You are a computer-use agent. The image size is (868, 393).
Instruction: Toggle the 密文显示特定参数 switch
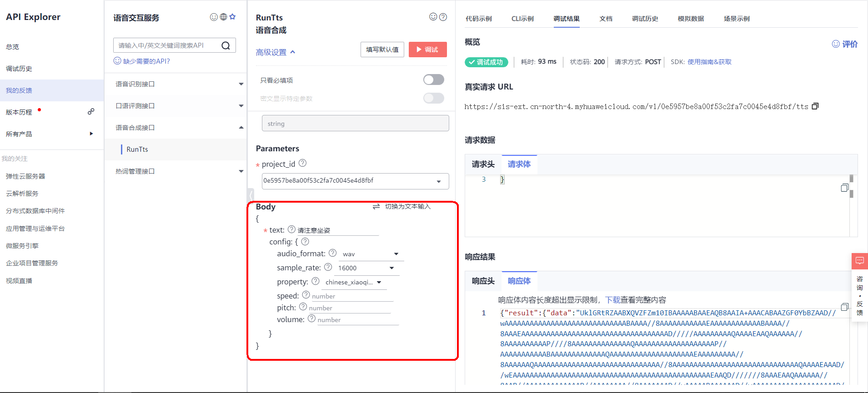[x=434, y=98]
